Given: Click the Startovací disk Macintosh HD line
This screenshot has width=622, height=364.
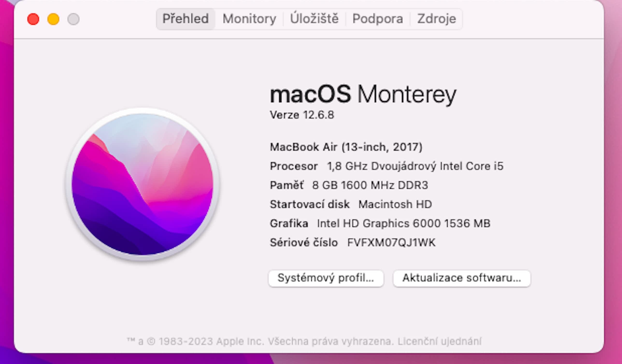Looking at the screenshot, I should point(351,204).
